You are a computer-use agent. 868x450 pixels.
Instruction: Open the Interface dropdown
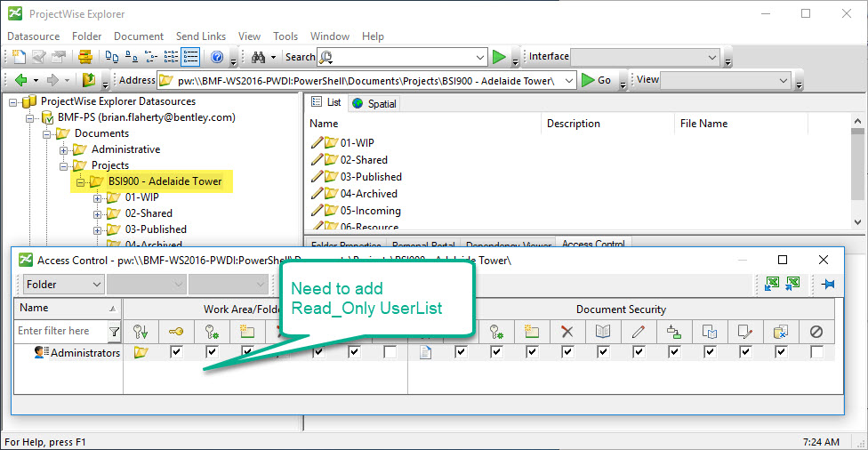tap(712, 57)
